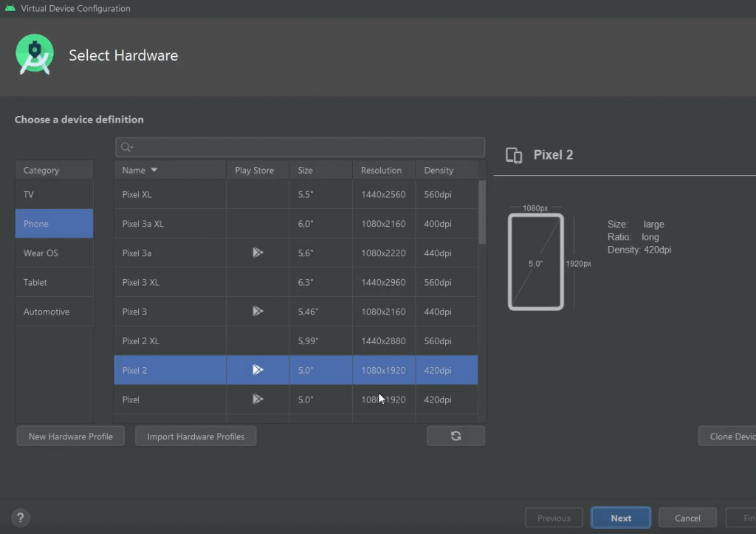
Task: Click the 1080x2220 resolution cell
Action: [383, 253]
